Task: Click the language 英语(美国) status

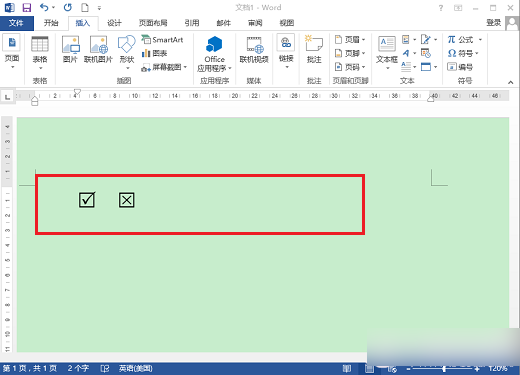Action: [136, 368]
